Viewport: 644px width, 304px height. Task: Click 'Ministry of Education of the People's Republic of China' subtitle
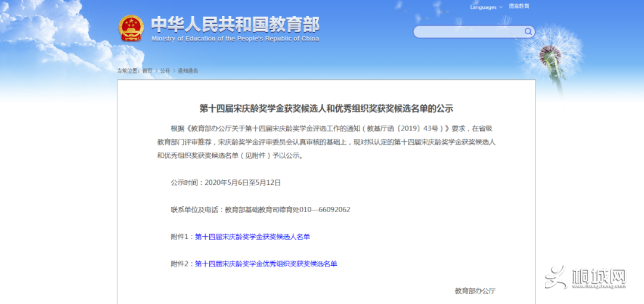(235, 39)
